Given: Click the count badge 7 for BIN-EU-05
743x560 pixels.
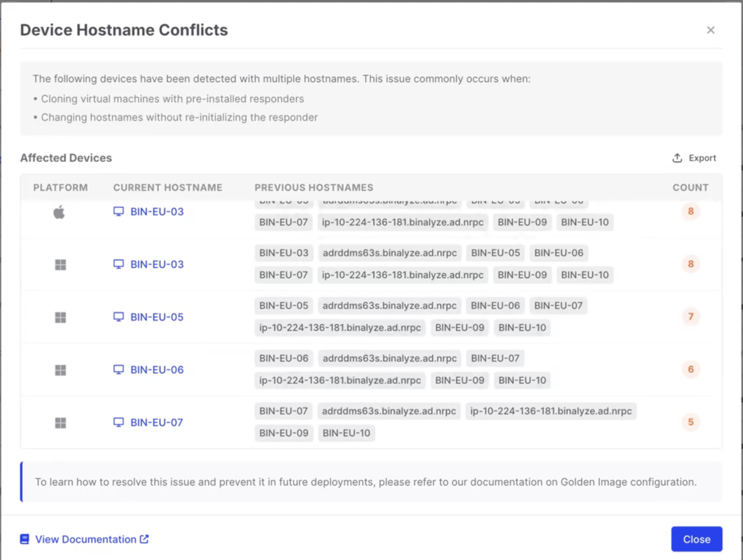Looking at the screenshot, I should coord(691,317).
